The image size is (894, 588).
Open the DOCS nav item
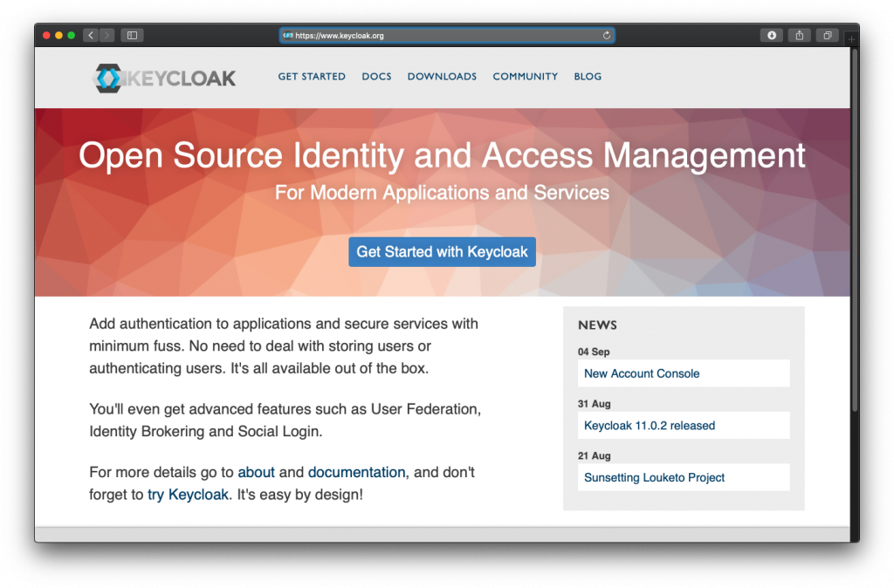tap(376, 77)
